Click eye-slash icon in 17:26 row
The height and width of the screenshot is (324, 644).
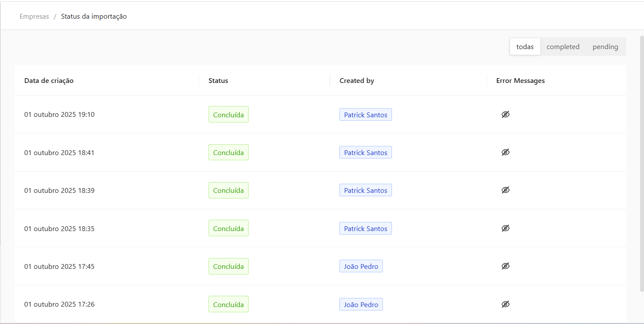point(505,304)
